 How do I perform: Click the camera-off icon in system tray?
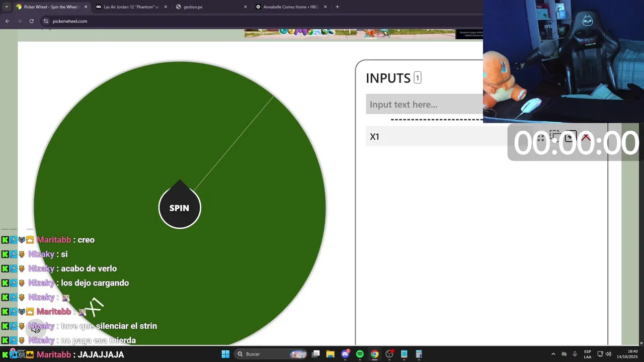pos(565,354)
